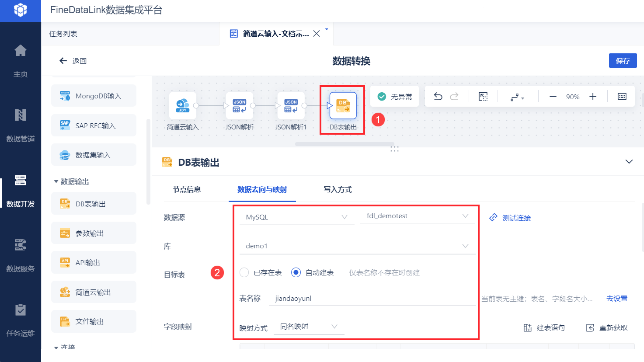Switch to the 写入方式 tab

point(338,189)
